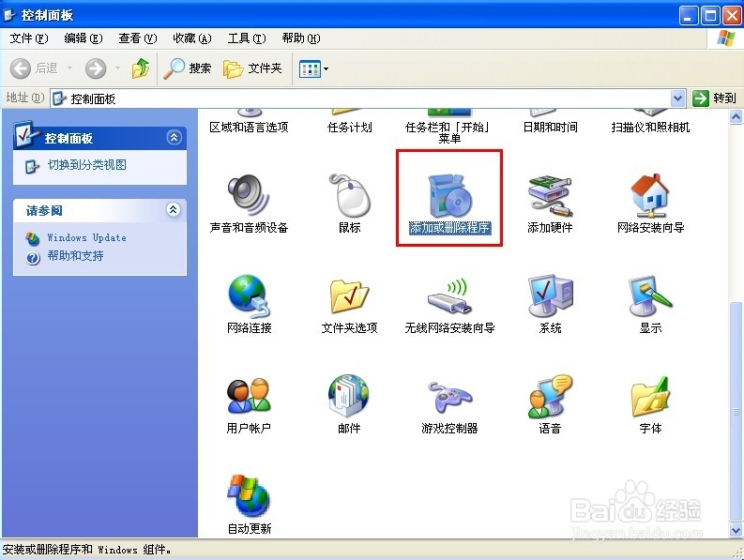744x560 pixels.
Task: Click the 转到 (Go) button
Action: [x=714, y=98]
